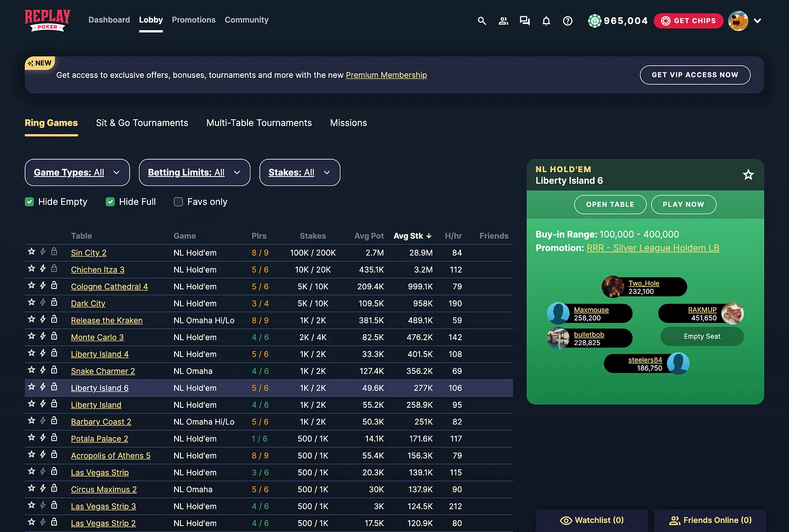The image size is (789, 532).
Task: Enable Favs only checkbox
Action: click(x=179, y=202)
